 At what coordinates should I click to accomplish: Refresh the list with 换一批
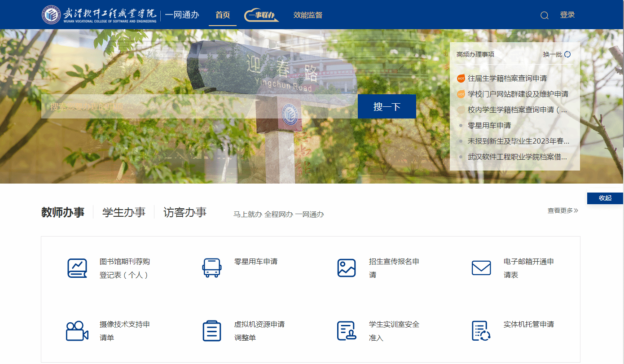click(557, 54)
